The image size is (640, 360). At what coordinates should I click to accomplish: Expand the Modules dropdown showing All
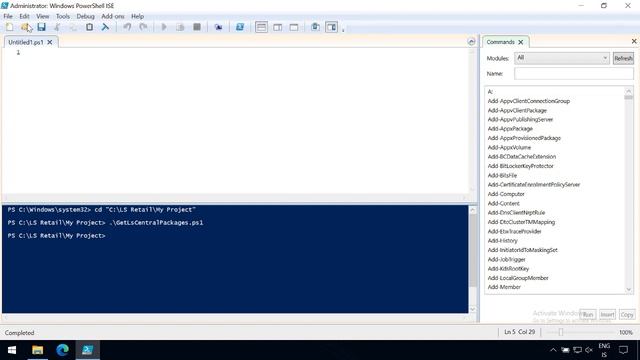(x=562, y=58)
